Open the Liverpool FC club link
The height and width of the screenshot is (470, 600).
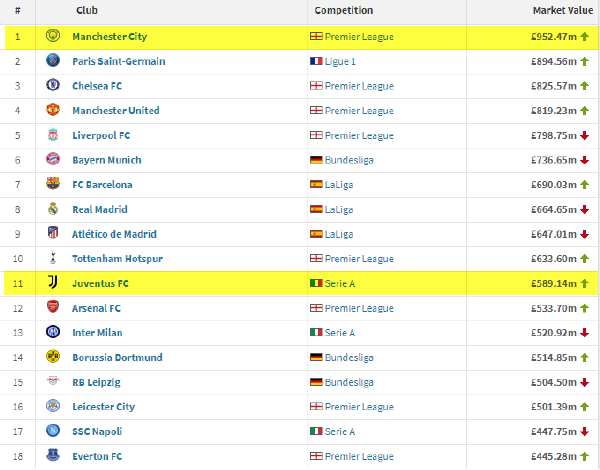(101, 135)
